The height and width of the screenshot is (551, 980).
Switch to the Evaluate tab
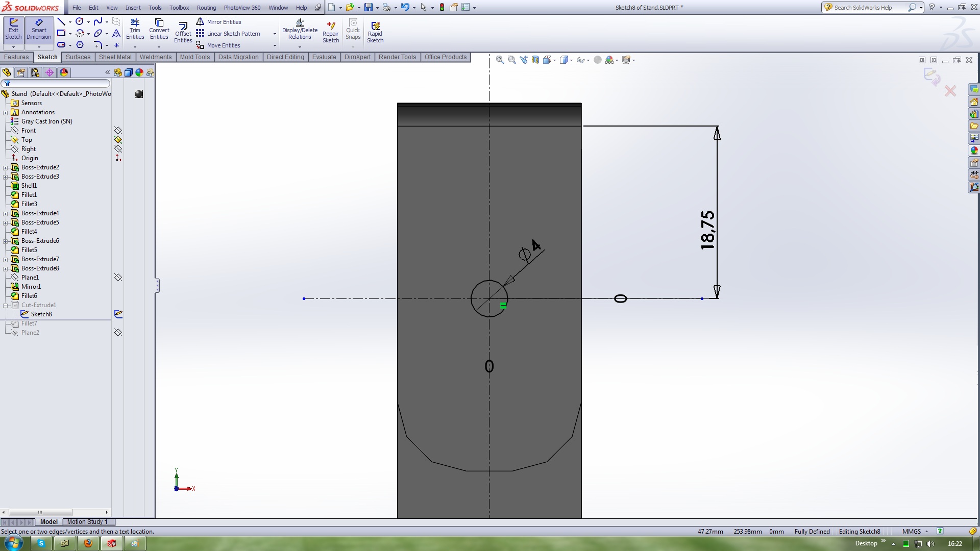click(x=324, y=57)
